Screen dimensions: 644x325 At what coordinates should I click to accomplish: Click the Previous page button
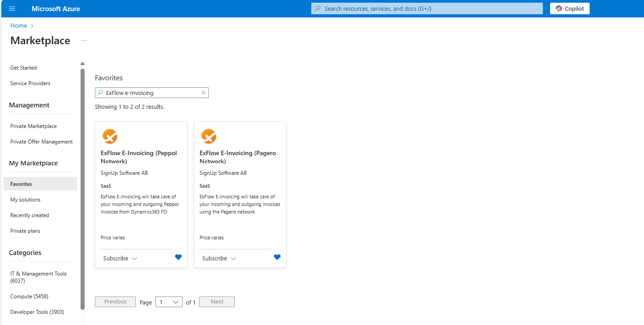pyautogui.click(x=115, y=302)
